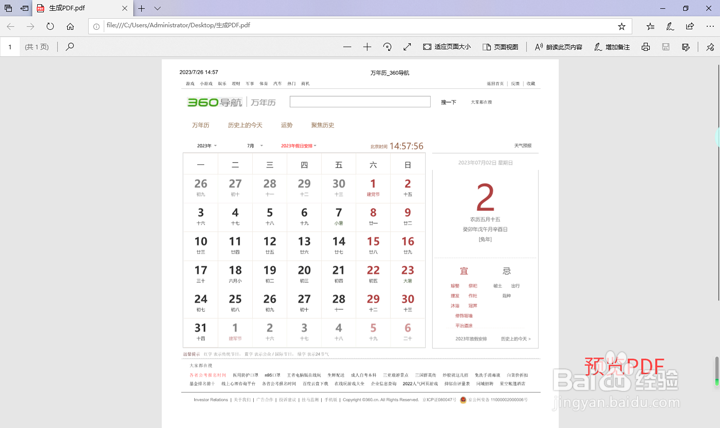Expand the 2023年 year dropdown
The height and width of the screenshot is (428, 720).
click(x=207, y=146)
